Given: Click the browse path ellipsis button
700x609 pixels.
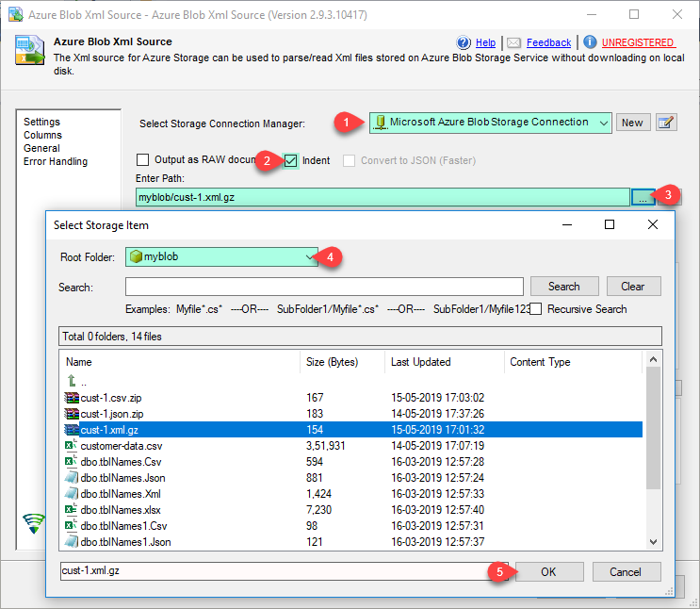Looking at the screenshot, I should point(643,197).
